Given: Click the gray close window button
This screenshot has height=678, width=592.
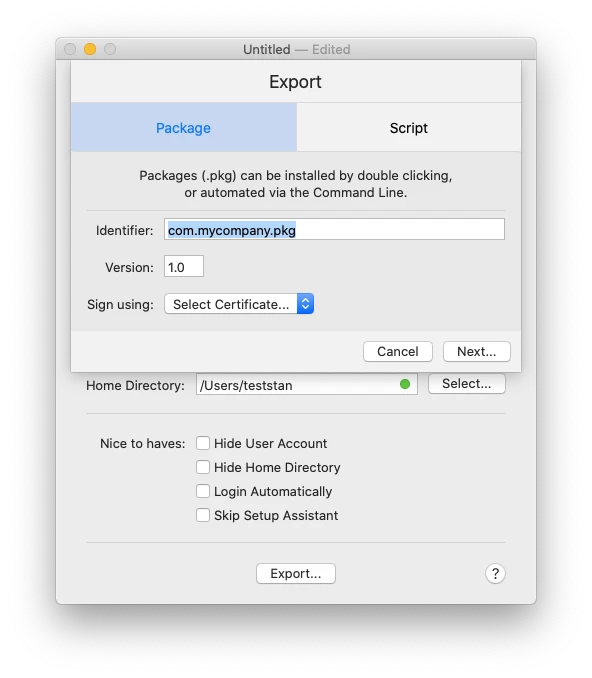Looking at the screenshot, I should pos(70,49).
